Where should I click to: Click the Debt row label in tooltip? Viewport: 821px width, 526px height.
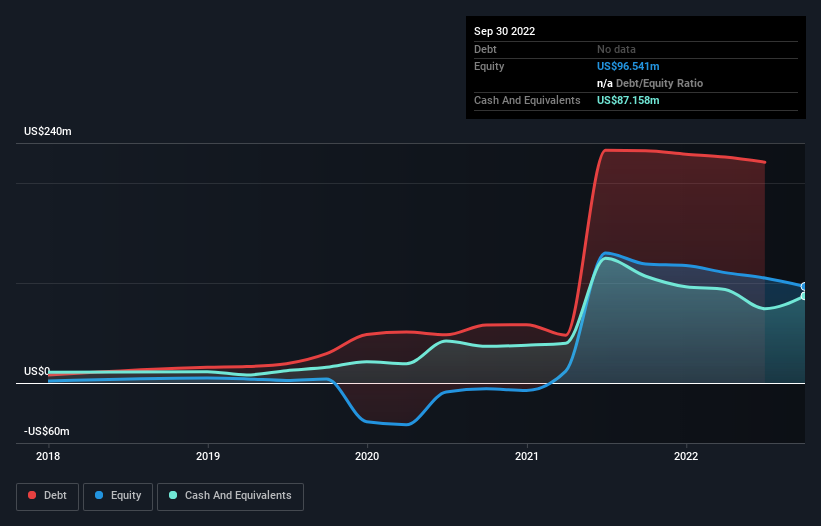pyautogui.click(x=485, y=49)
